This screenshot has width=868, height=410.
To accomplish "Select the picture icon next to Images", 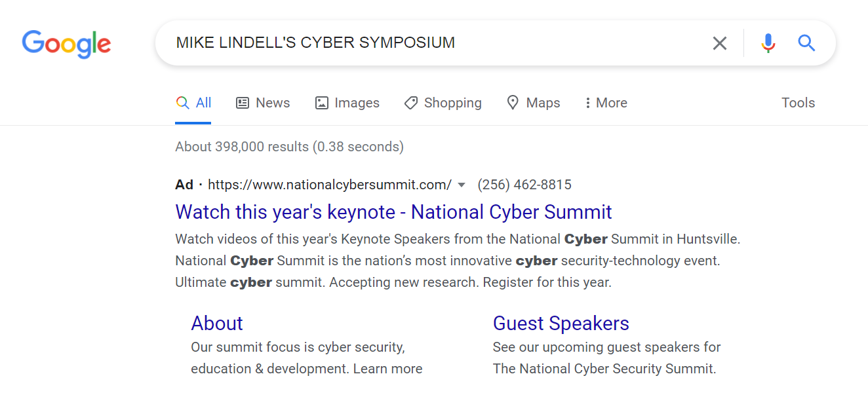I will pyautogui.click(x=321, y=103).
